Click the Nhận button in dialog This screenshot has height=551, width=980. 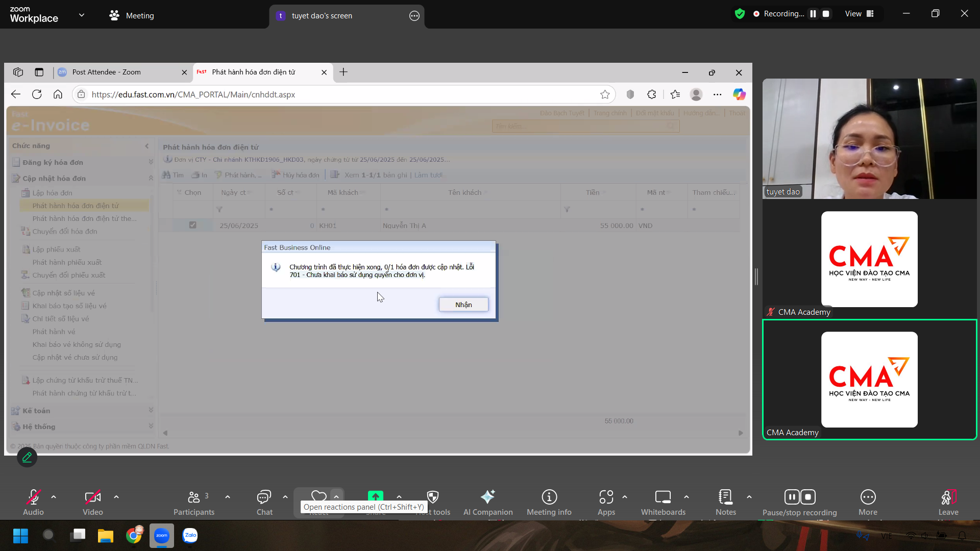click(463, 305)
